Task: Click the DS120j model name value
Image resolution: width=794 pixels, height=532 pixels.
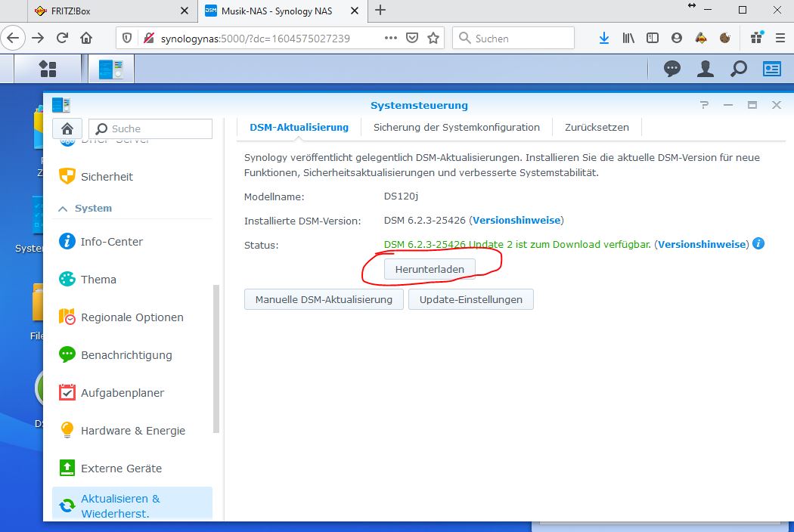Action: (401, 196)
